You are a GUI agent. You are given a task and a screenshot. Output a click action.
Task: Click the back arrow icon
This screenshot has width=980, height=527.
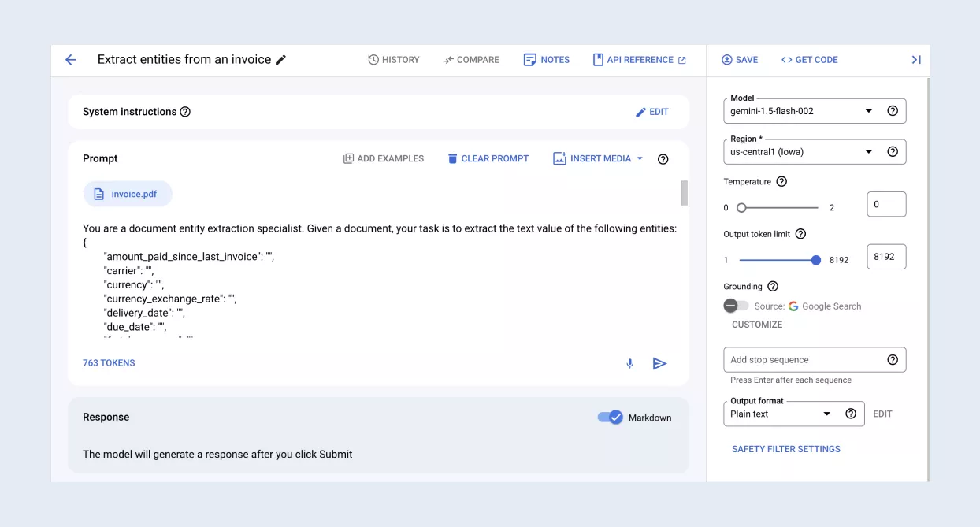[x=71, y=60]
